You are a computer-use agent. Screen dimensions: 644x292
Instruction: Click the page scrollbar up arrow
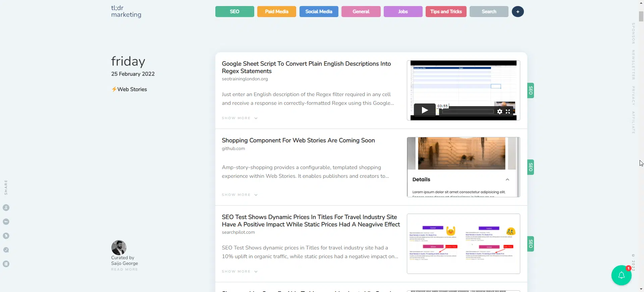click(x=641, y=3)
